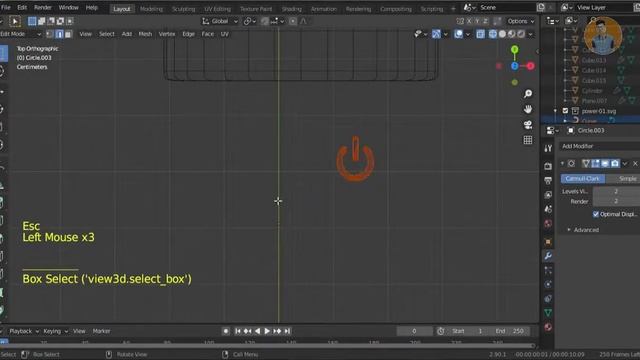Play the timeline animation

click(x=267, y=331)
